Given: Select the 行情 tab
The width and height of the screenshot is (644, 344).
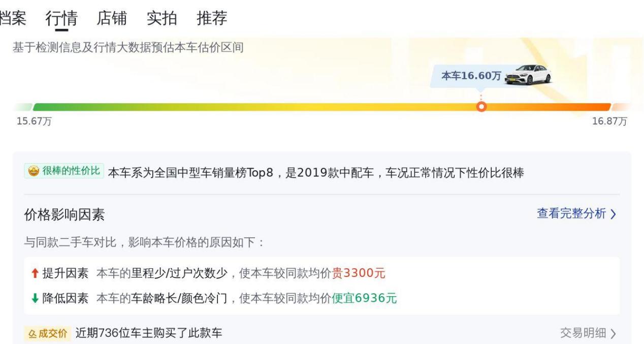Looking at the screenshot, I should click(61, 18).
